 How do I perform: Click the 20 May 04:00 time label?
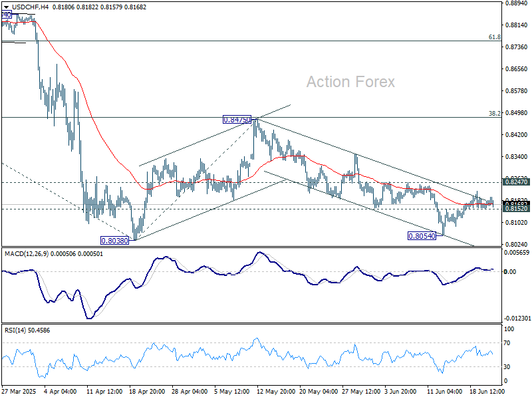pyautogui.click(x=317, y=391)
